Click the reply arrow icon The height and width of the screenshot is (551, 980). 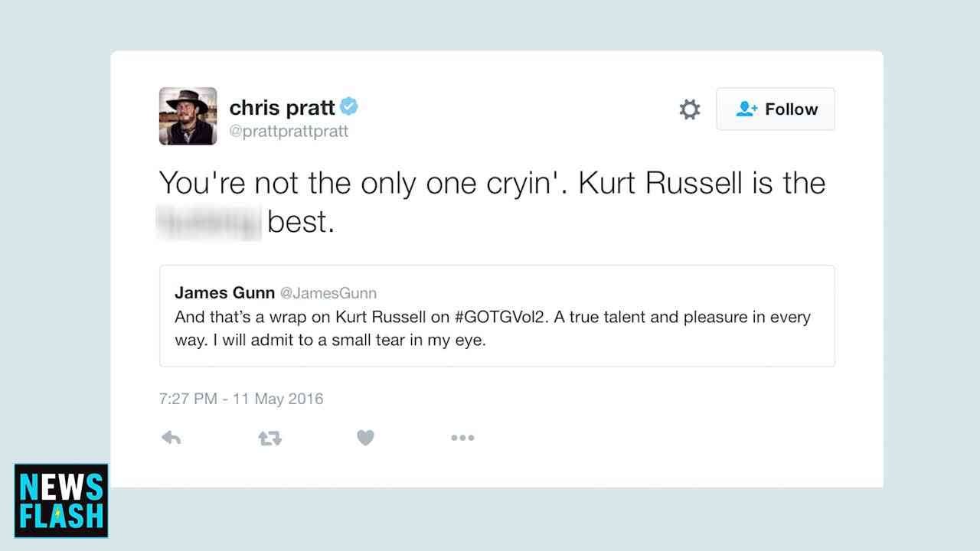coord(171,438)
